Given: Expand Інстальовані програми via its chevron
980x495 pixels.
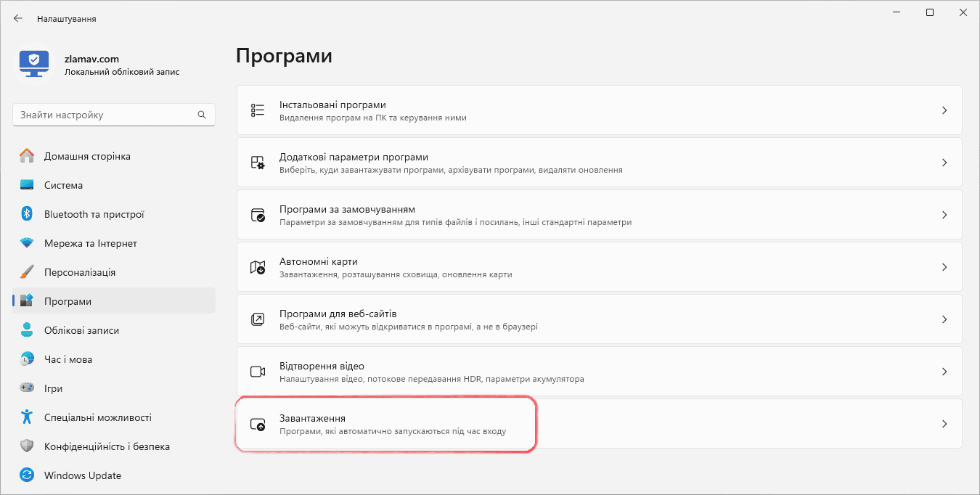Looking at the screenshot, I should [944, 110].
